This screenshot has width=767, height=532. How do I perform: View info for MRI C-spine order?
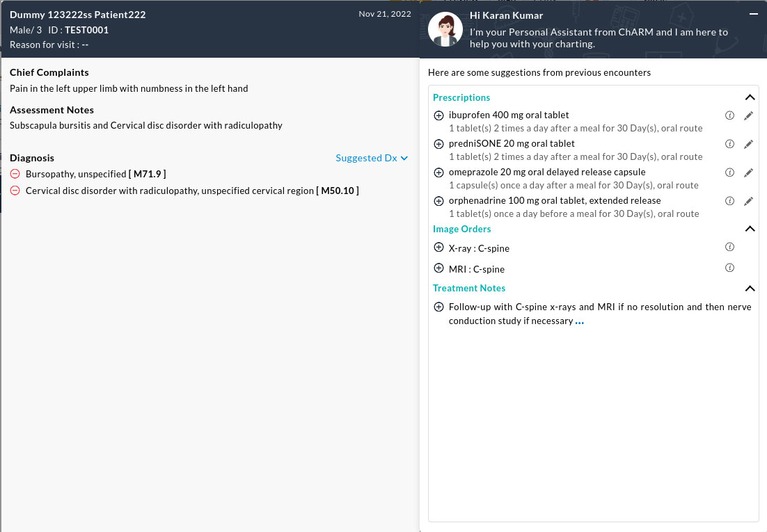pyautogui.click(x=729, y=268)
